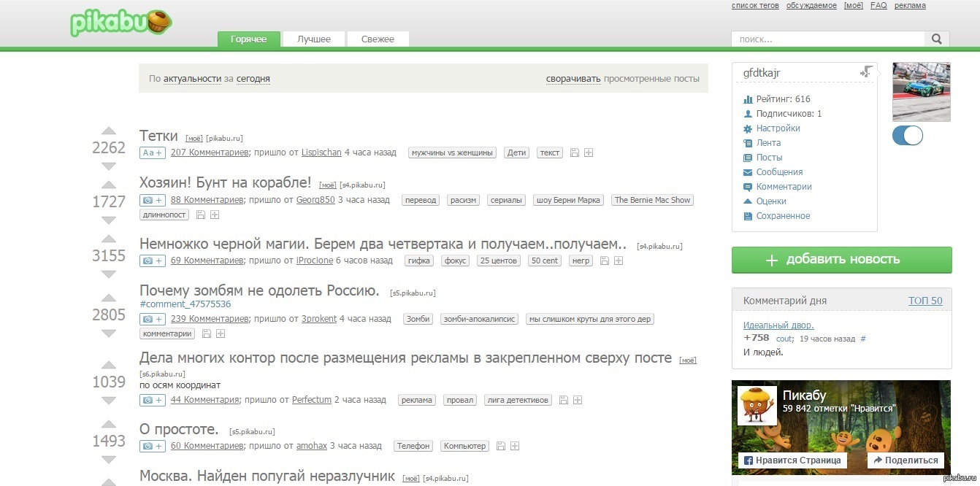Click the "мужчины vs женщины" tag
This screenshot has height=486, width=980.
click(x=451, y=153)
